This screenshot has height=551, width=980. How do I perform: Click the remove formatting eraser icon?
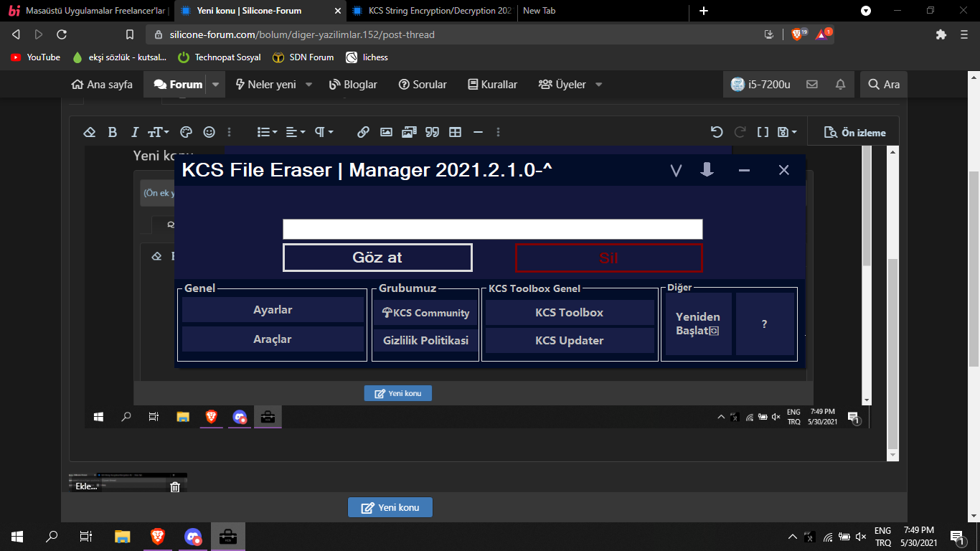90,132
